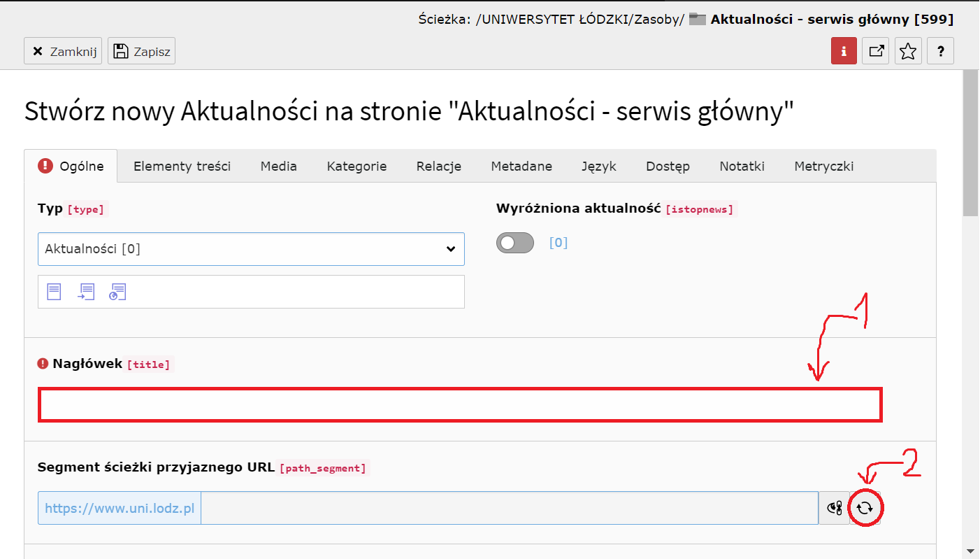Open the Typ dropdown
980x559 pixels.
click(x=251, y=249)
